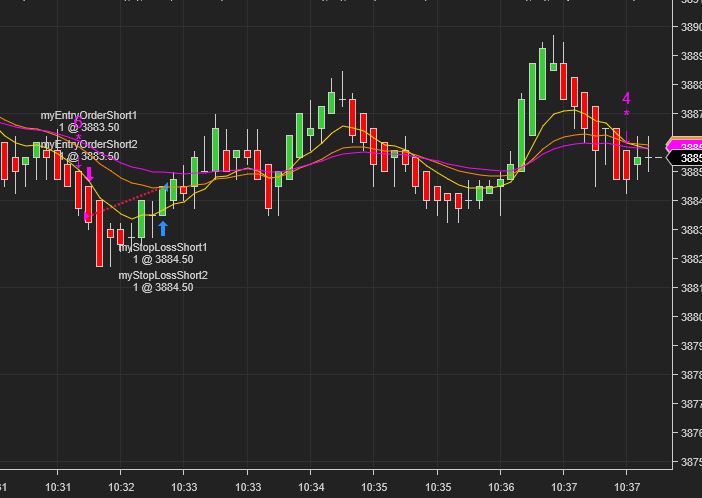The image size is (702, 498).
Task: Click the 3880 price axis label
Action: coord(691,317)
